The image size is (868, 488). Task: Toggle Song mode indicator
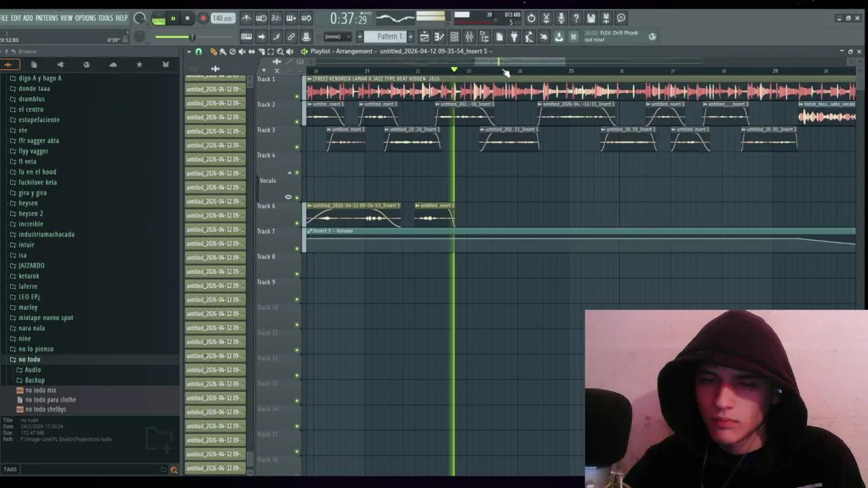[159, 19]
